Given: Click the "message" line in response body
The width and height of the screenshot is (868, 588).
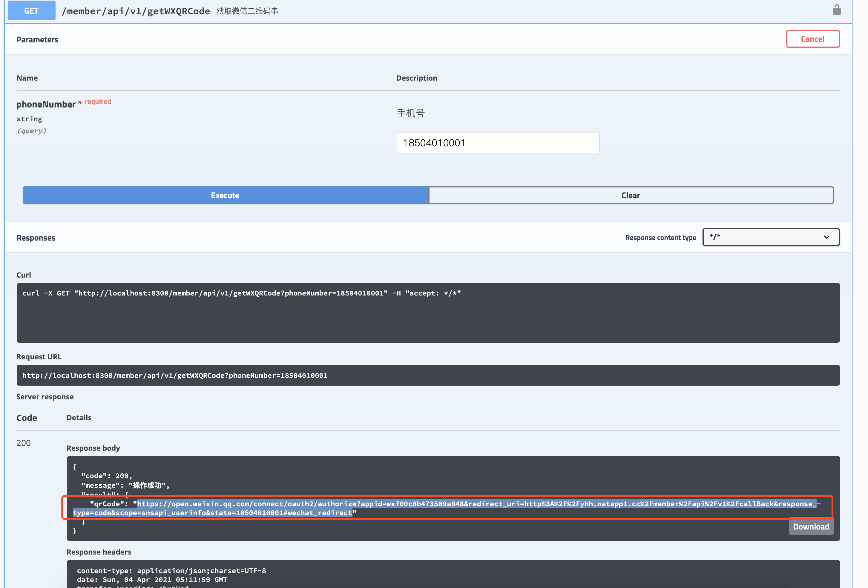Looking at the screenshot, I should (x=125, y=485).
